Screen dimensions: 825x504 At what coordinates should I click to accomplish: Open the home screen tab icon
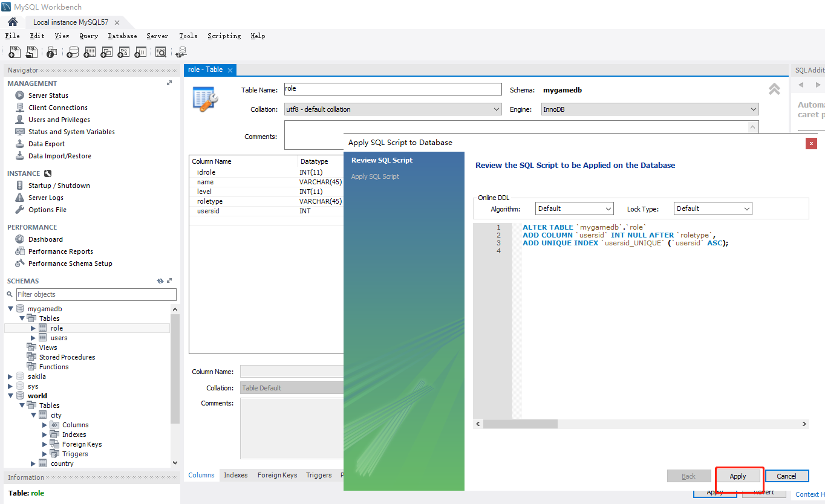(x=13, y=22)
